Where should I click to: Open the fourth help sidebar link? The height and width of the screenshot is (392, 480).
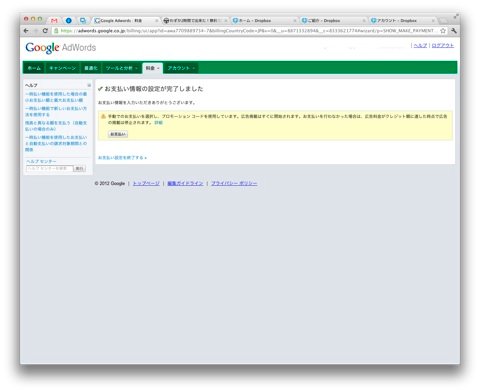[x=56, y=143]
